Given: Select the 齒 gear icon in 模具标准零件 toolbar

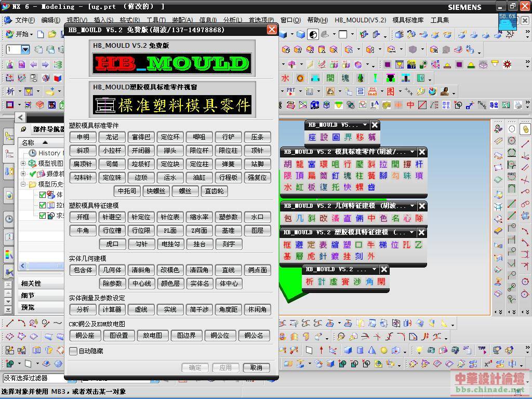Looking at the screenshot, I should pos(371,187).
